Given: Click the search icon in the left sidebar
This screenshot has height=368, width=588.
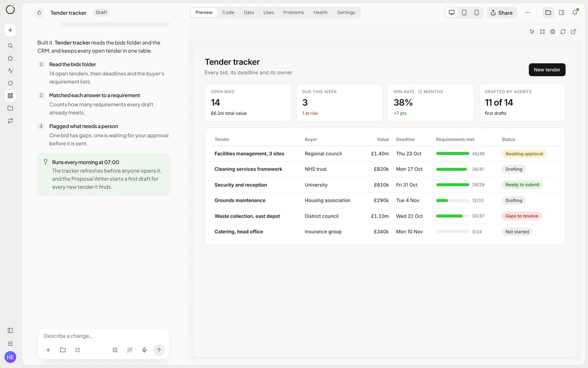Looking at the screenshot, I should [x=10, y=46].
